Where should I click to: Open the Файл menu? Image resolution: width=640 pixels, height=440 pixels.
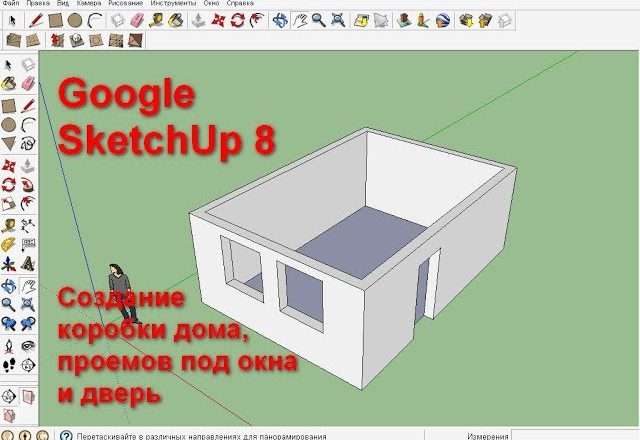(10, 3)
